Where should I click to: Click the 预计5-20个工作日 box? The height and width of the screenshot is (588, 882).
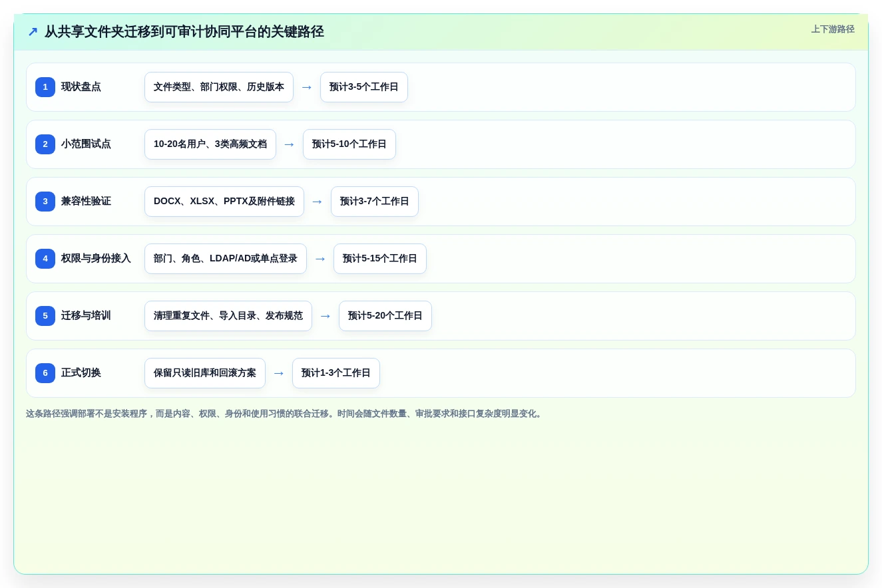pyautogui.click(x=385, y=316)
